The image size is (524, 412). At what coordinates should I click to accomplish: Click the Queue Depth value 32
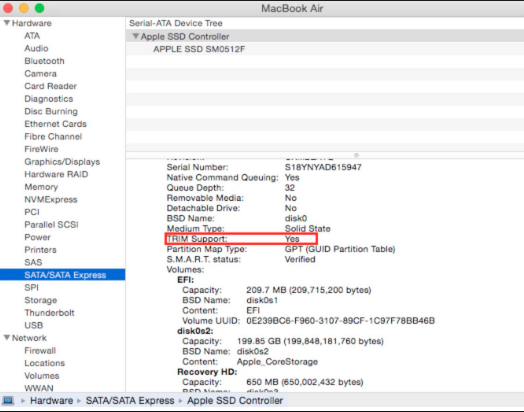[x=290, y=188]
